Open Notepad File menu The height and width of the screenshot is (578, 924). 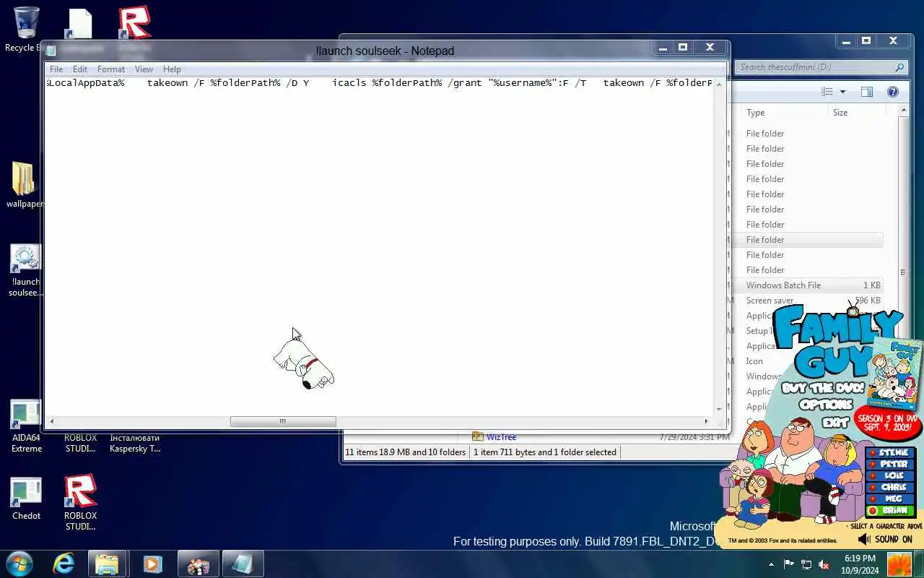(x=56, y=69)
